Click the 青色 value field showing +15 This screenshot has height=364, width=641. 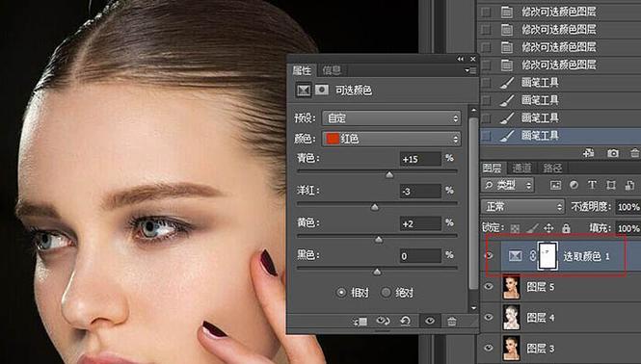click(x=420, y=159)
